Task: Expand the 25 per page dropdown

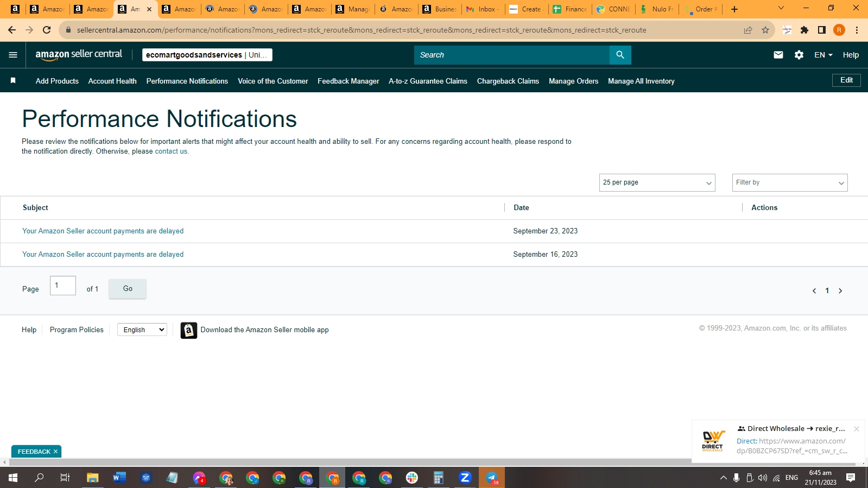Action: click(x=657, y=182)
